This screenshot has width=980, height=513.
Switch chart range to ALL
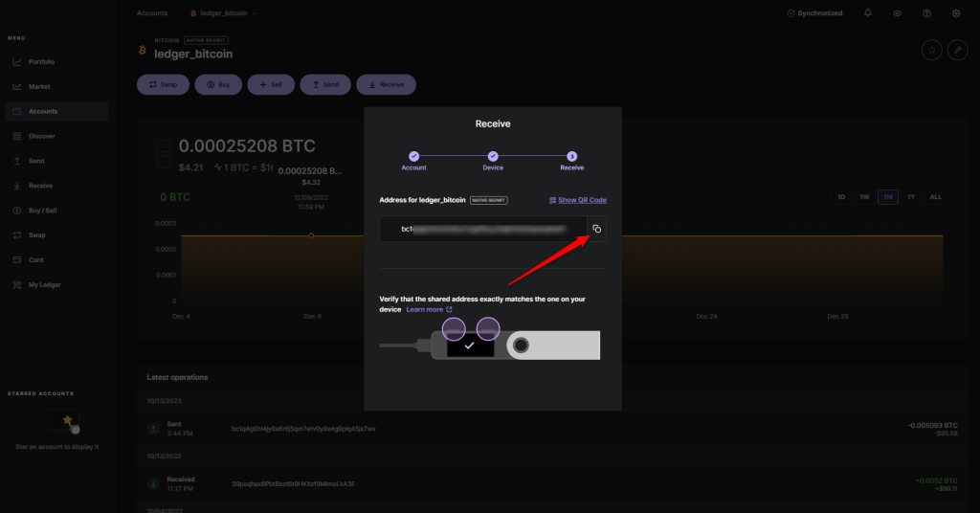[x=935, y=197]
